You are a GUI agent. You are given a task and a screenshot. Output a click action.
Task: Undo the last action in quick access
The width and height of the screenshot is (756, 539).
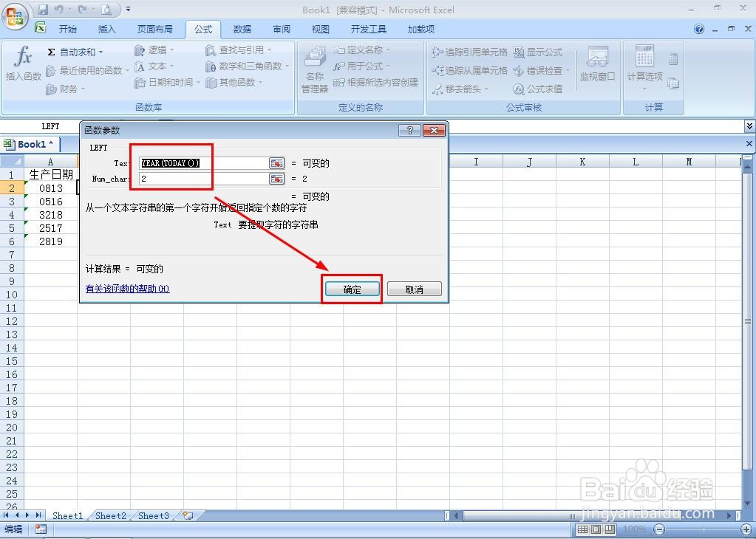point(59,9)
